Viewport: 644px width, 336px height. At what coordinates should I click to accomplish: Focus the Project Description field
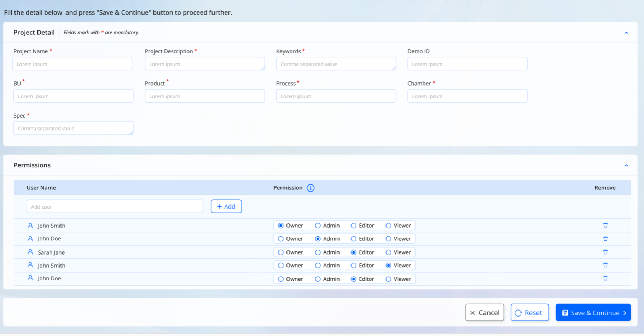205,64
